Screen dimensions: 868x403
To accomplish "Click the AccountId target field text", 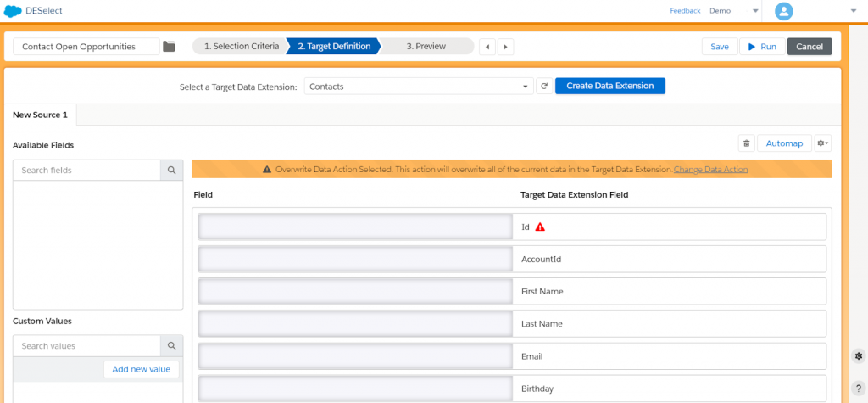I will 542,259.
